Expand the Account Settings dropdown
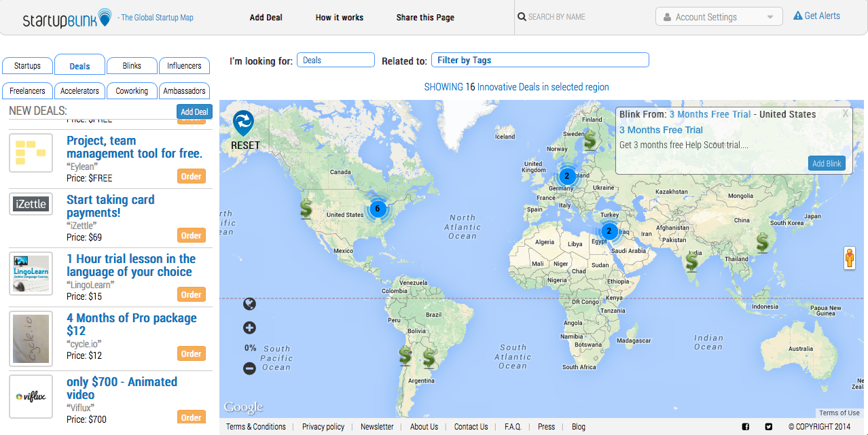 point(719,17)
